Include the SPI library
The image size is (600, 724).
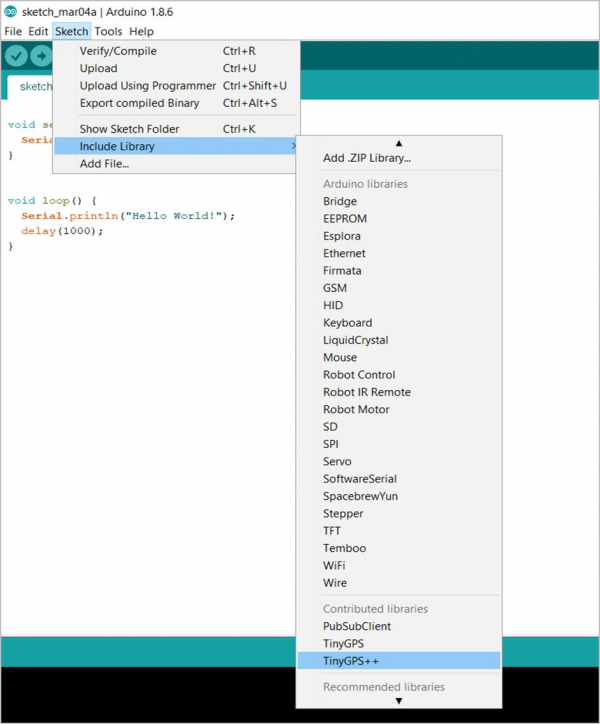pyautogui.click(x=399, y=444)
